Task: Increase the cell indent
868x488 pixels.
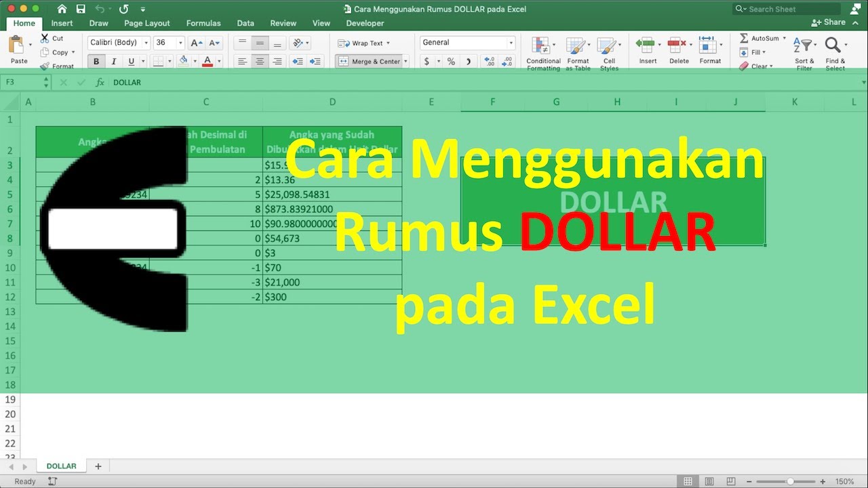Action: click(315, 62)
